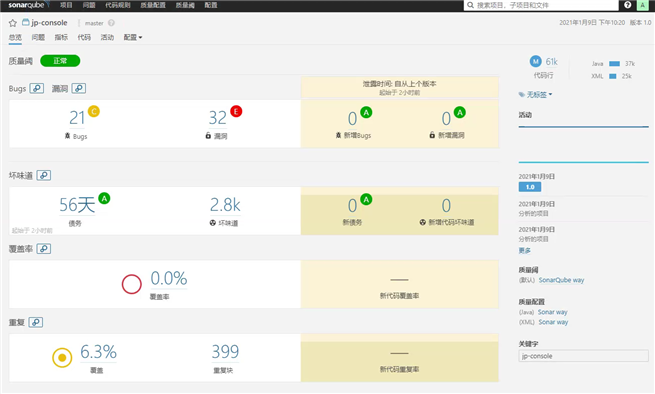Open the user avatar A menu
The height and width of the screenshot is (394, 655).
click(x=642, y=5)
